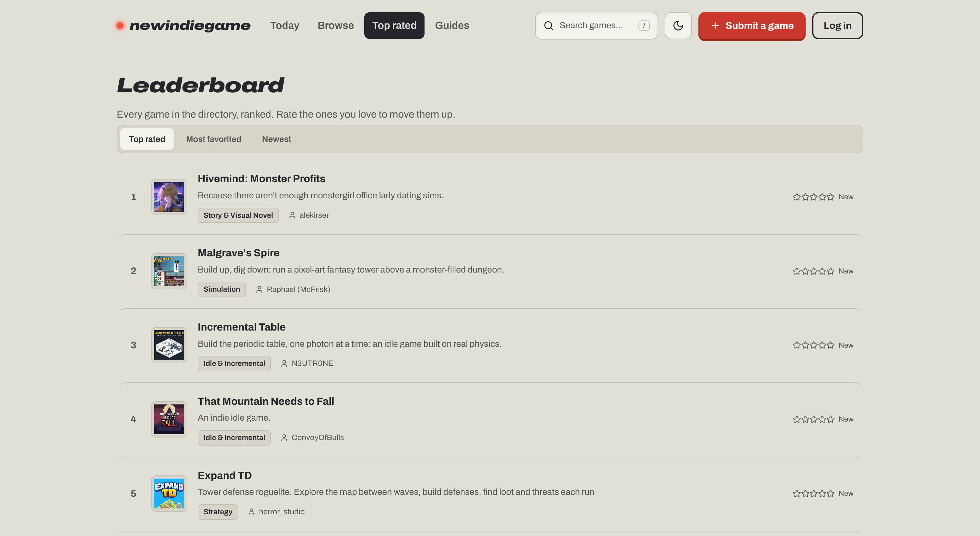The height and width of the screenshot is (536, 980).
Task: Click the newindiegame logo
Action: point(183,26)
